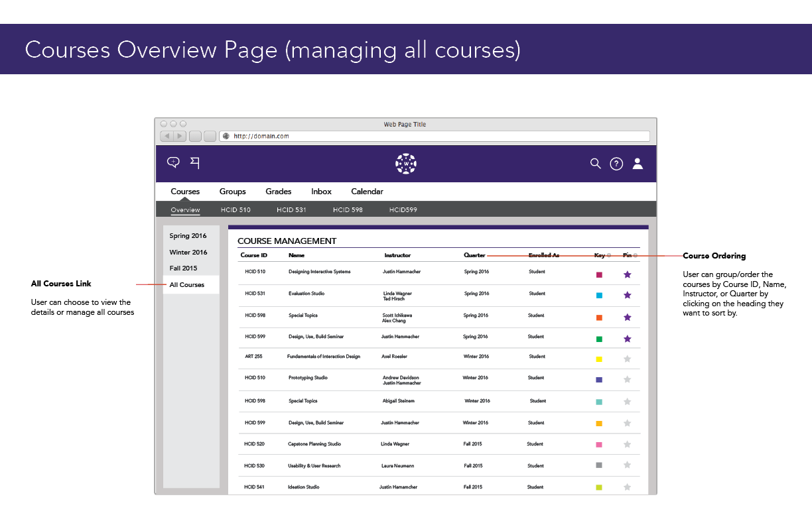Click the flag icon in the purple header

pyautogui.click(x=195, y=162)
